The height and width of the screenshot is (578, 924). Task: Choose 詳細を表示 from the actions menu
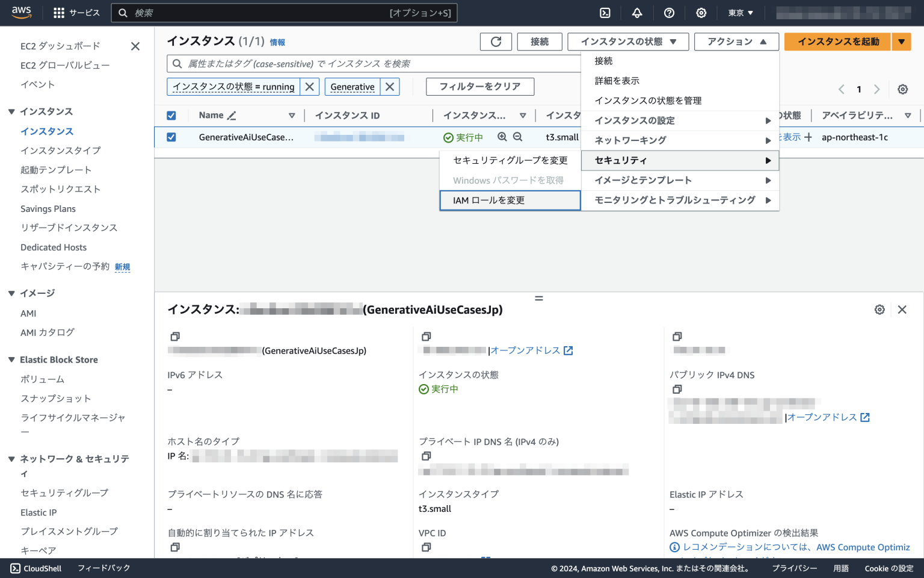616,80
